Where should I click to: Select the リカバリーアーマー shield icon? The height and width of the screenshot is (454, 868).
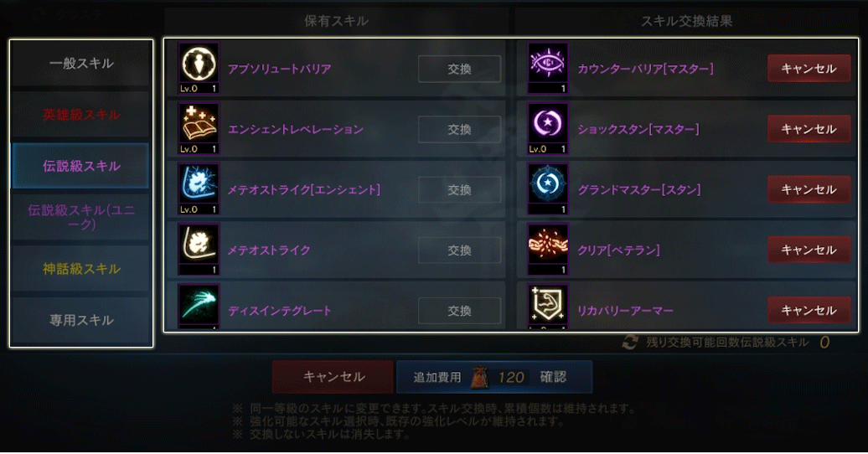click(x=547, y=307)
